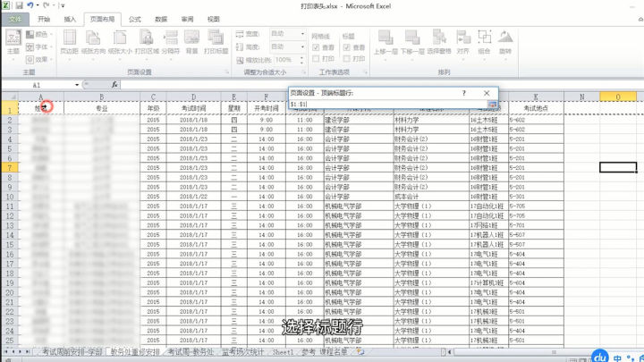Image resolution: width=644 pixels, height=362 pixels.
Task: Open sheet tab 课程名单
Action: point(334,352)
